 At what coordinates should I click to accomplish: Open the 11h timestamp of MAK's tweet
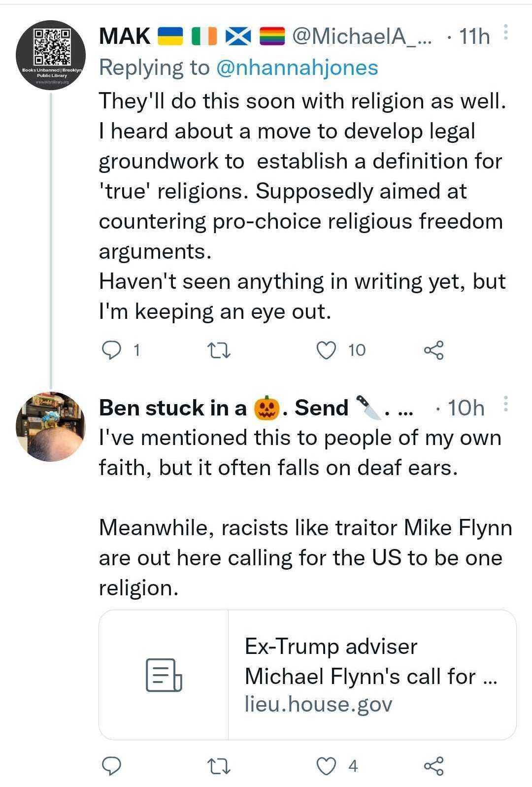pos(474,36)
